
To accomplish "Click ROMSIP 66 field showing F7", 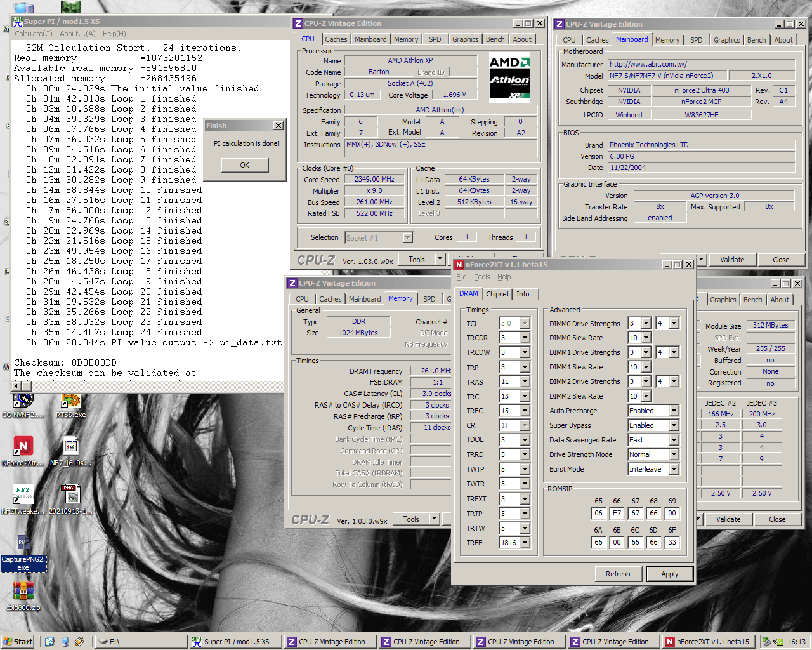I will point(617,513).
